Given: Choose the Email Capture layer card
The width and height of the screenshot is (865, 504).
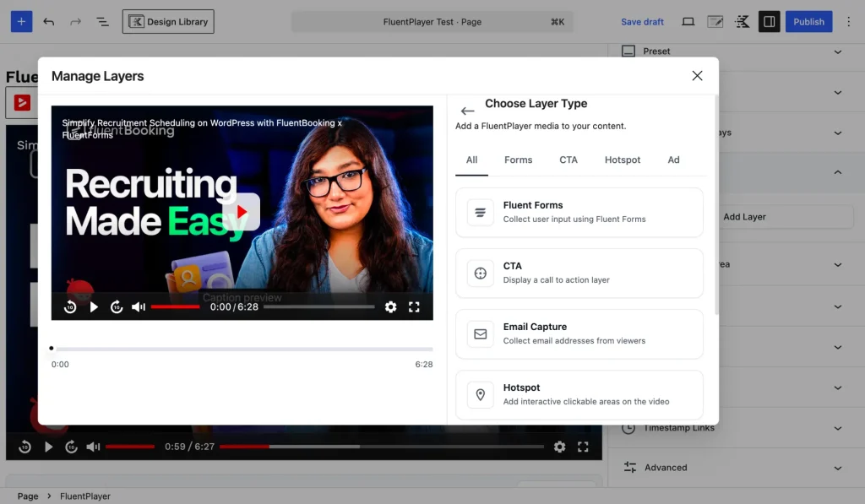Looking at the screenshot, I should [x=579, y=334].
